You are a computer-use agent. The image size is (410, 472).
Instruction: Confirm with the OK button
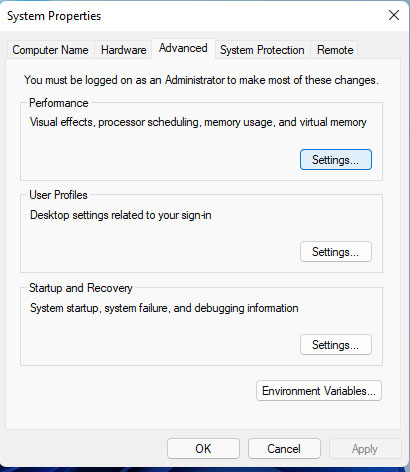click(x=203, y=449)
